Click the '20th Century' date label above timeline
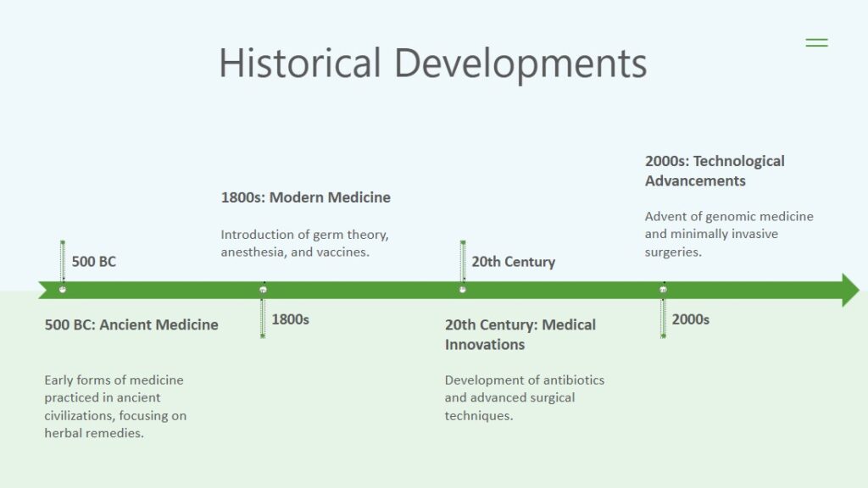Image resolution: width=868 pixels, height=488 pixels. (x=513, y=262)
